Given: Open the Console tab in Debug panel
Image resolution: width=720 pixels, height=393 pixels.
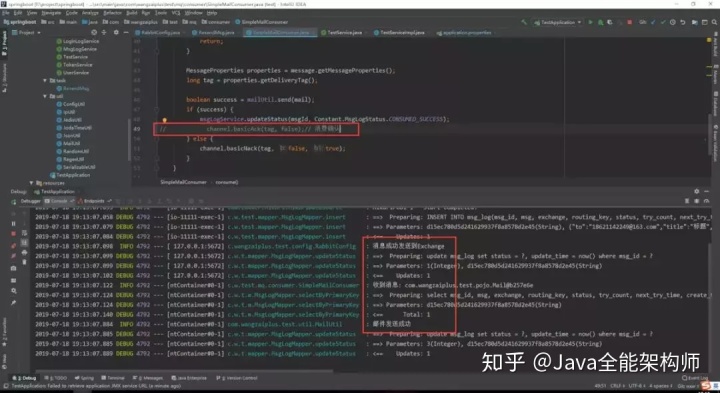Looking at the screenshot, I should [59, 201].
